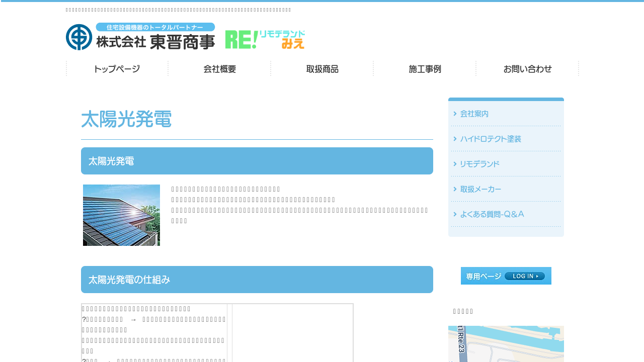Click chevron arrow beside 会社案内

[455, 114]
